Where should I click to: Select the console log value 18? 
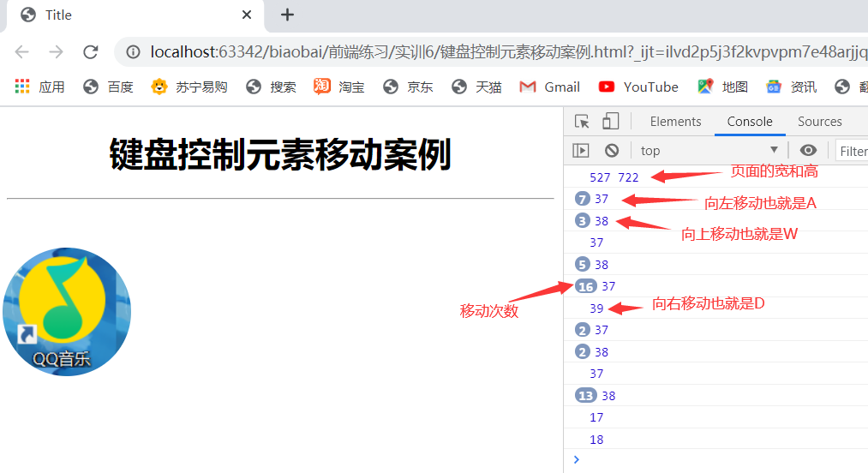(x=596, y=440)
